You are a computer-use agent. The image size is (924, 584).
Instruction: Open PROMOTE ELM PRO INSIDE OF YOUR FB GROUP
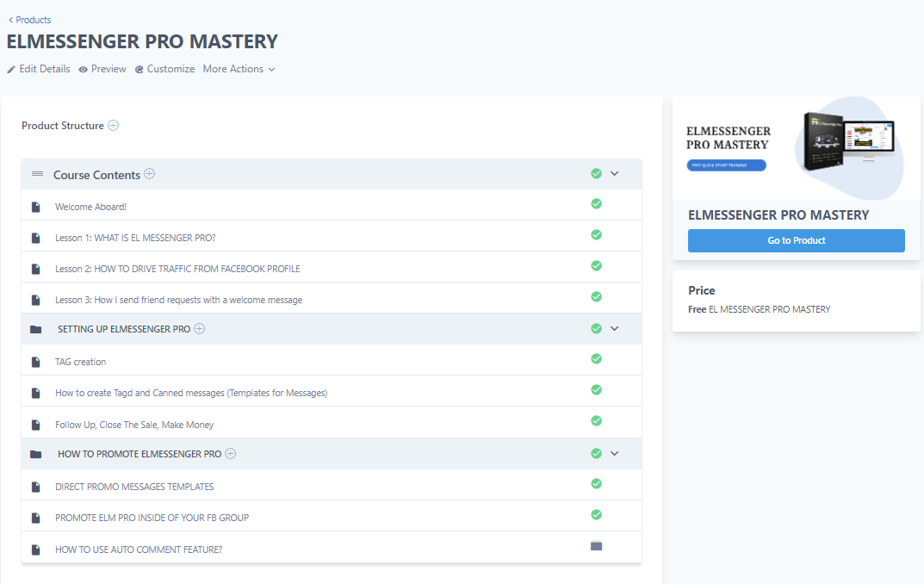[152, 518]
